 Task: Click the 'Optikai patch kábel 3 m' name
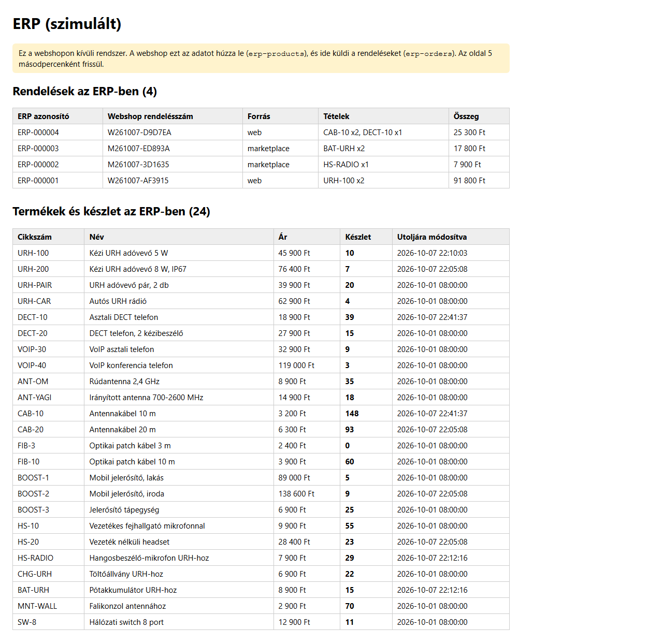tap(130, 446)
